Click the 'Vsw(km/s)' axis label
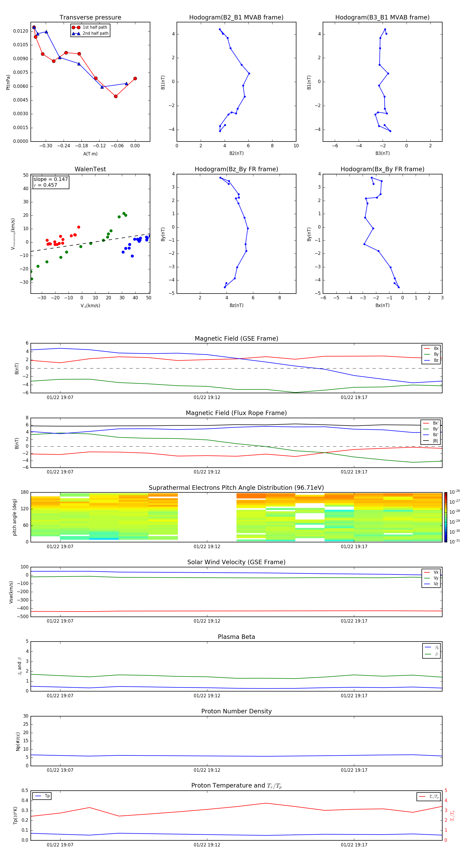The height and width of the screenshot is (868, 473). tap(11, 592)
